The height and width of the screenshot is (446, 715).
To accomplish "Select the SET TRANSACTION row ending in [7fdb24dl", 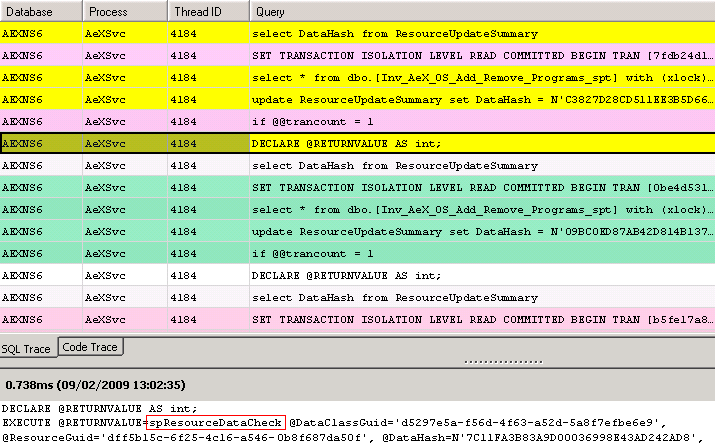I will (x=480, y=55).
